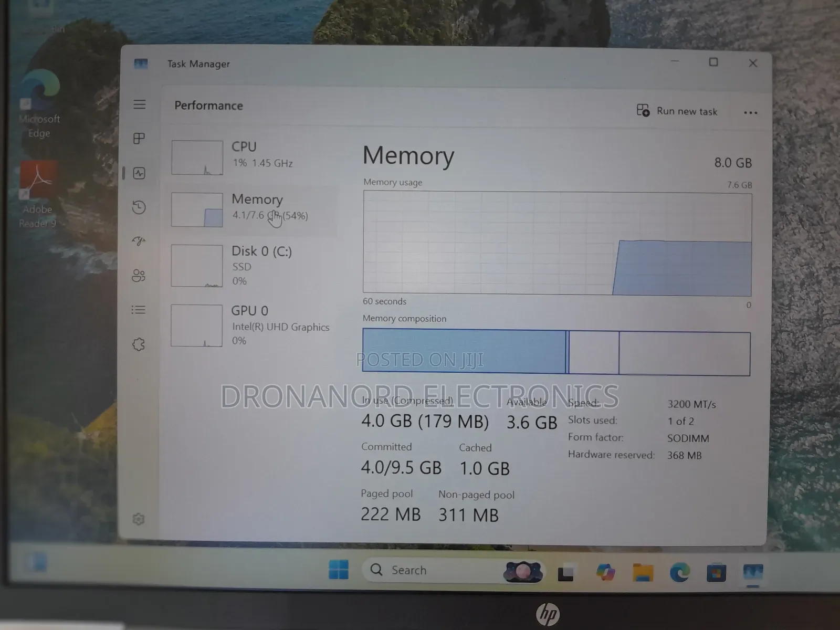Click the '222 MB' paged pool value
The image size is (840, 630).
(x=391, y=514)
